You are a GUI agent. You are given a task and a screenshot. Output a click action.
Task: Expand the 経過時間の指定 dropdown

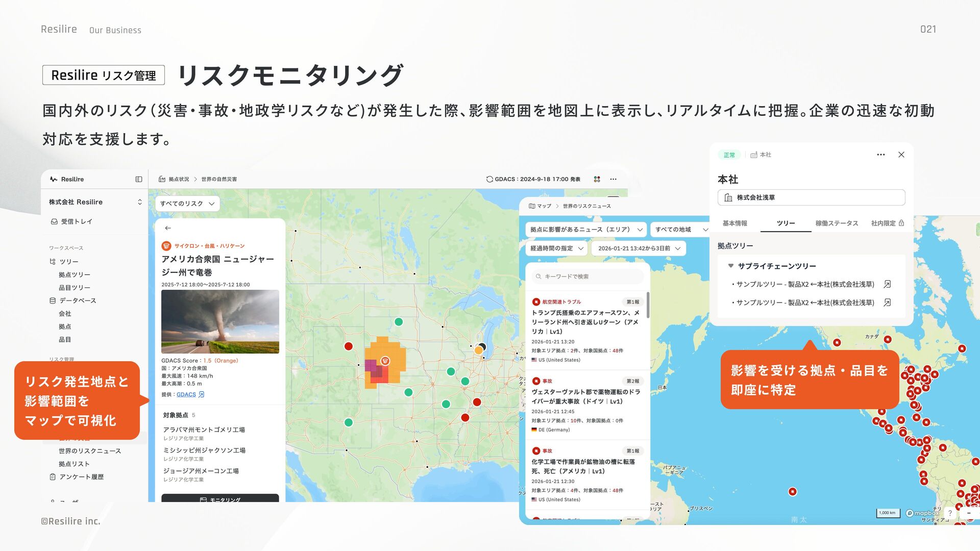tap(556, 248)
